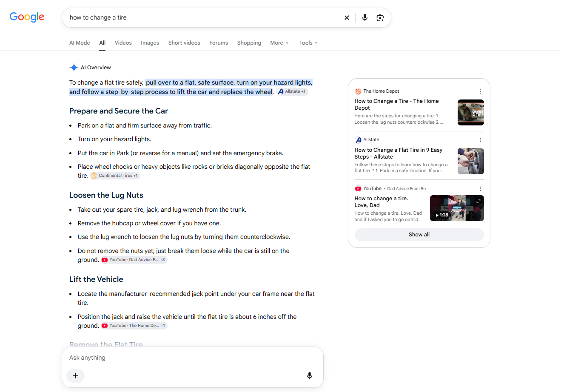Open How to Change a Tire - Home Depot link
The image size is (561, 392).
(396, 105)
